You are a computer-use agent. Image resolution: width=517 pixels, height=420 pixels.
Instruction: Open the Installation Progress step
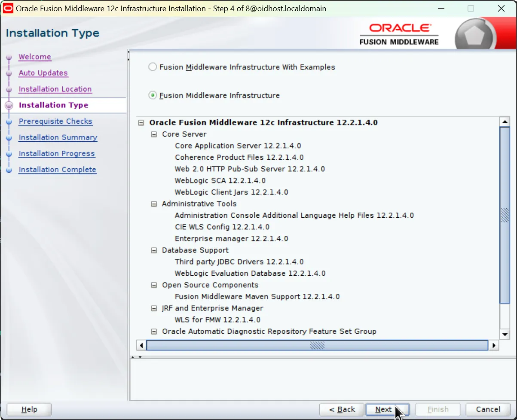57,153
